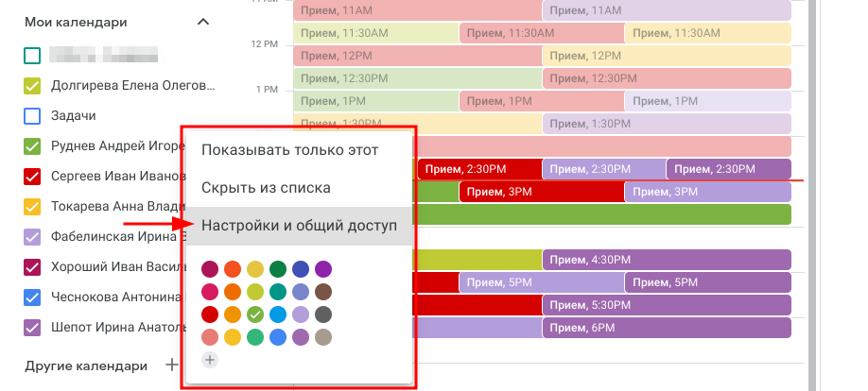The image size is (868, 391).
Task: Toggle Хороший Иван calendar checkbox
Action: (x=32, y=267)
